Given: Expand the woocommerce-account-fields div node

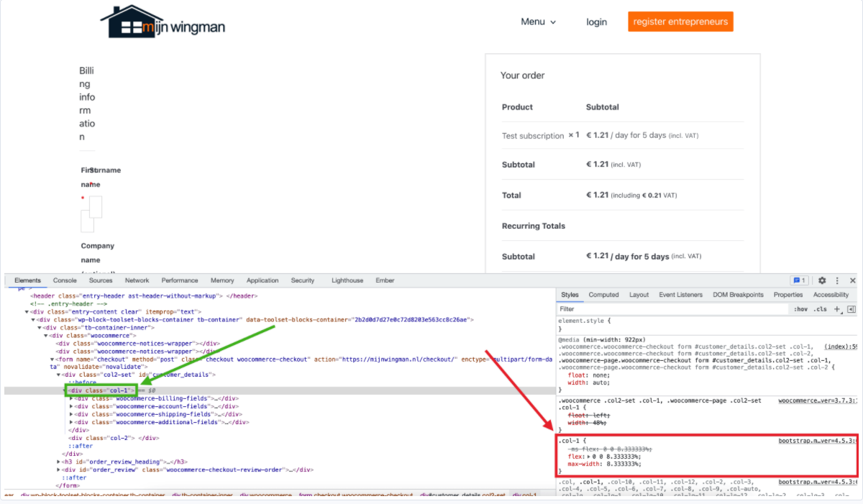Looking at the screenshot, I should tap(71, 406).
